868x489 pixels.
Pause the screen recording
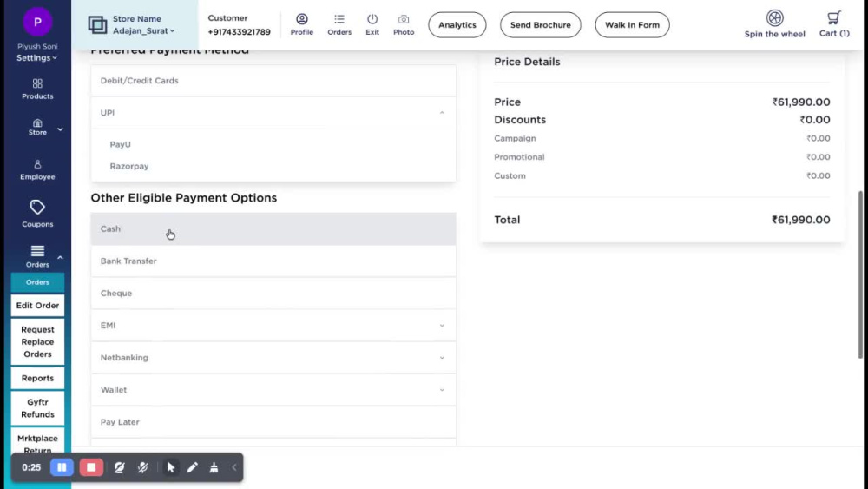click(x=62, y=467)
